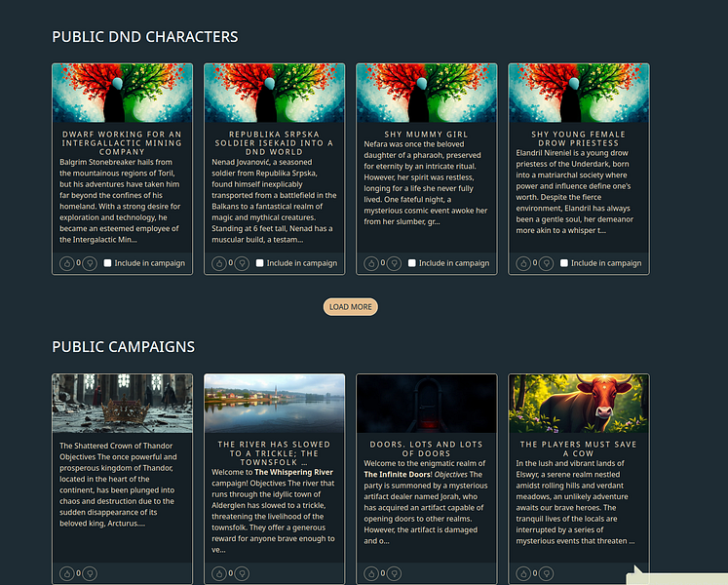Click the bold The Infinite Doors text
Viewport: 728px width, 585px height.
(x=398, y=475)
